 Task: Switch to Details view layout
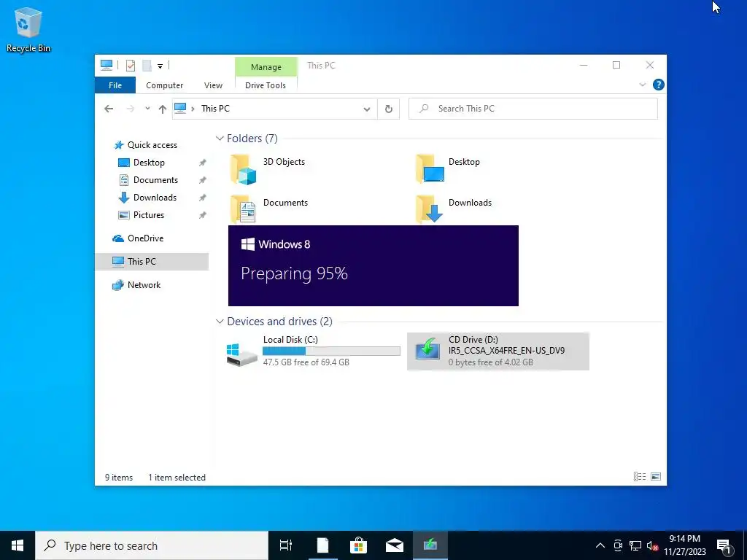coord(639,476)
